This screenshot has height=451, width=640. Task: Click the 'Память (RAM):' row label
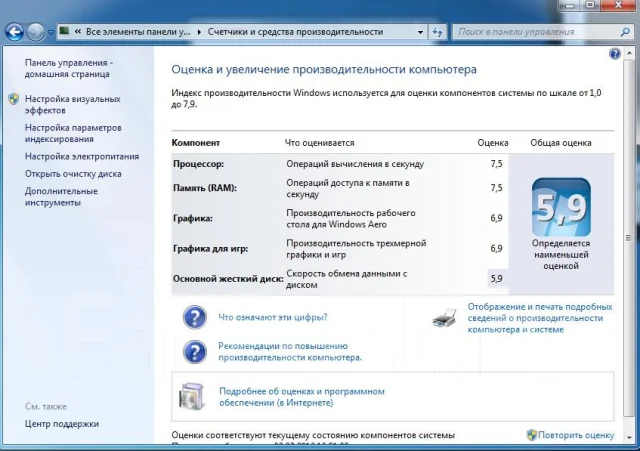pos(205,188)
